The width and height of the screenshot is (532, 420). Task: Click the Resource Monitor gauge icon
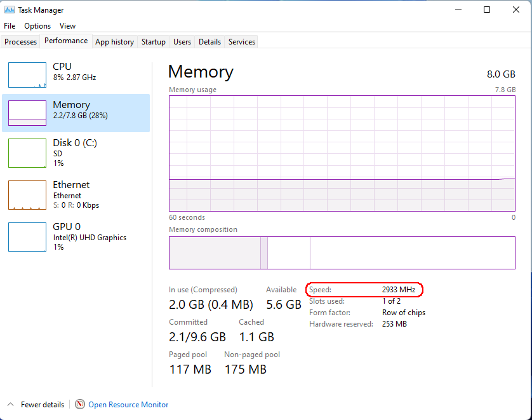tap(80, 404)
